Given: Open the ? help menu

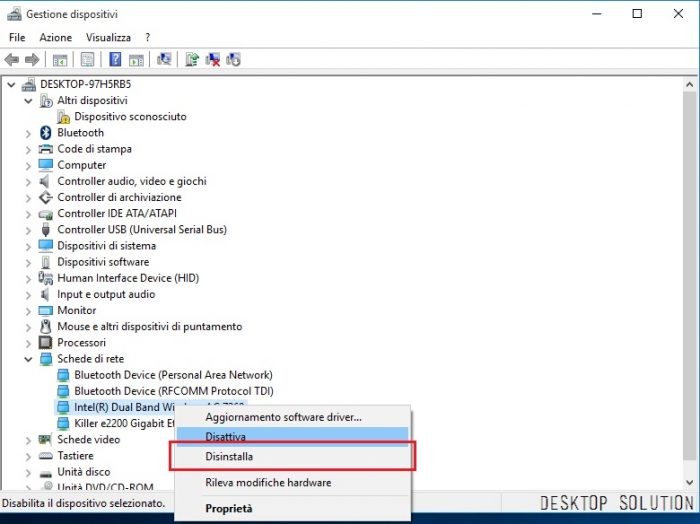Looking at the screenshot, I should click(x=147, y=37).
